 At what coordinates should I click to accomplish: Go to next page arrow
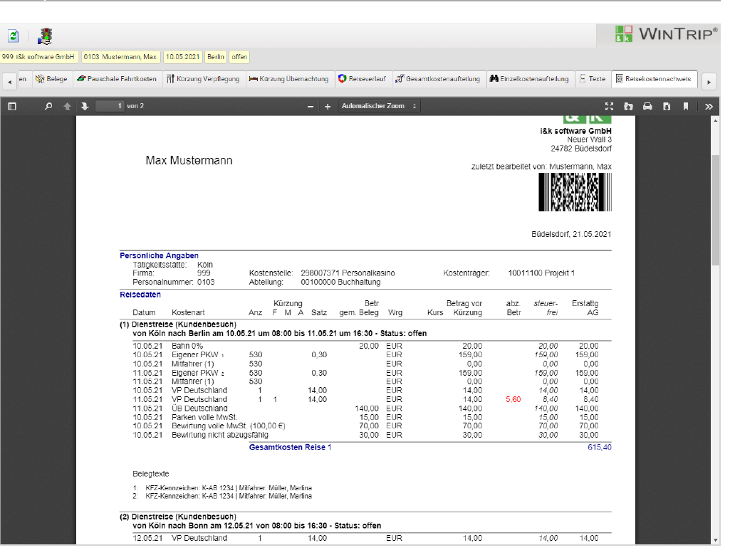coord(84,106)
